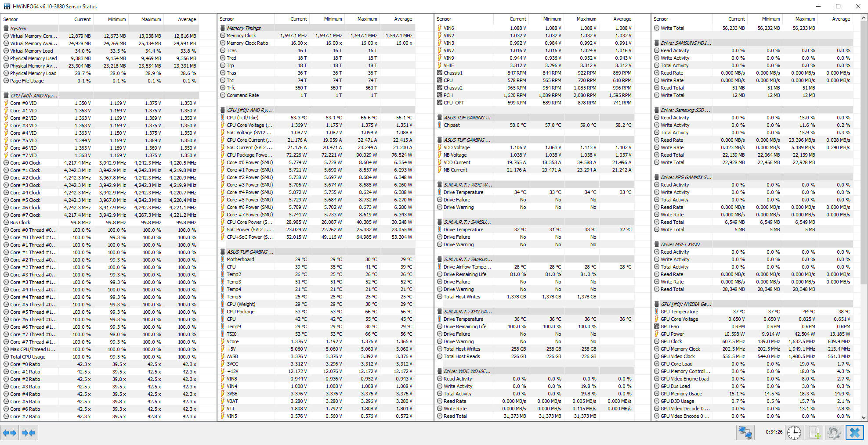Start logging with the sheet-plus icon
Viewport: 868px width, 445px height.
pyautogui.click(x=814, y=433)
